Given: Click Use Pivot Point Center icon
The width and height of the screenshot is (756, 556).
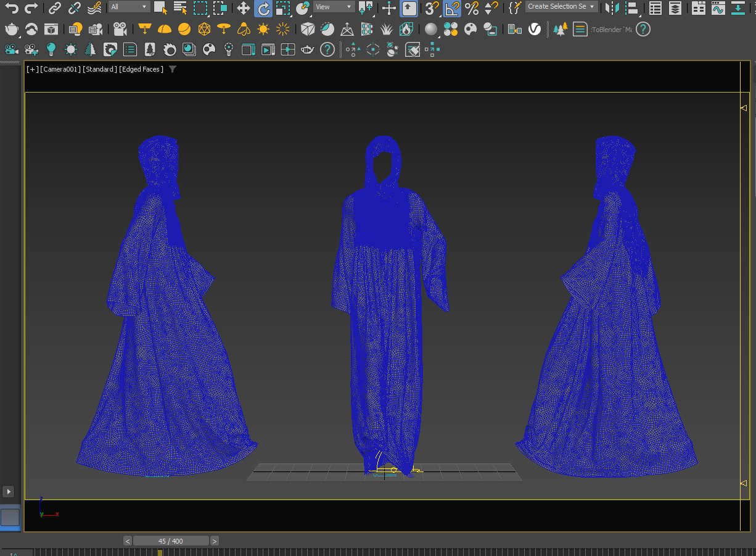Looking at the screenshot, I should (366, 8).
